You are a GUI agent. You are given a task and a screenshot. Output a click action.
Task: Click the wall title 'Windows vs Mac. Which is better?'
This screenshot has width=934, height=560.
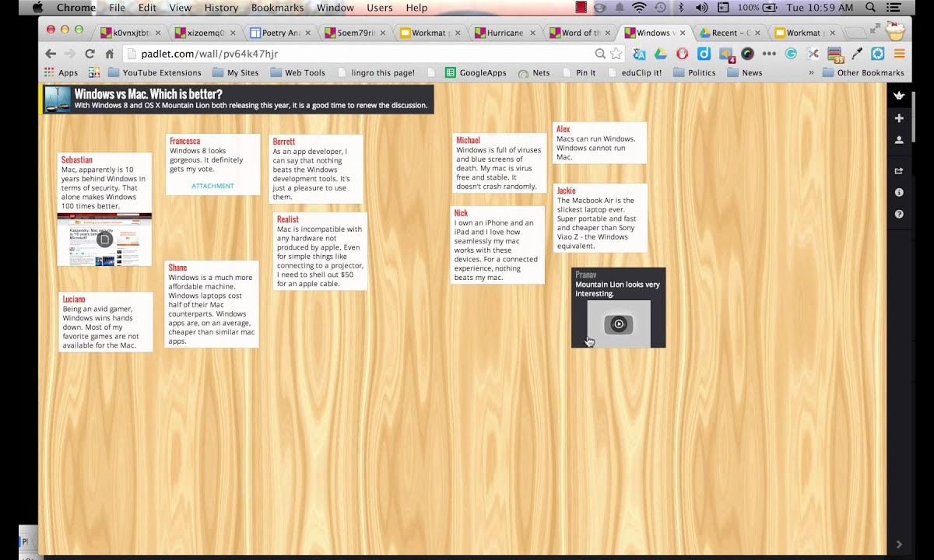click(148, 94)
